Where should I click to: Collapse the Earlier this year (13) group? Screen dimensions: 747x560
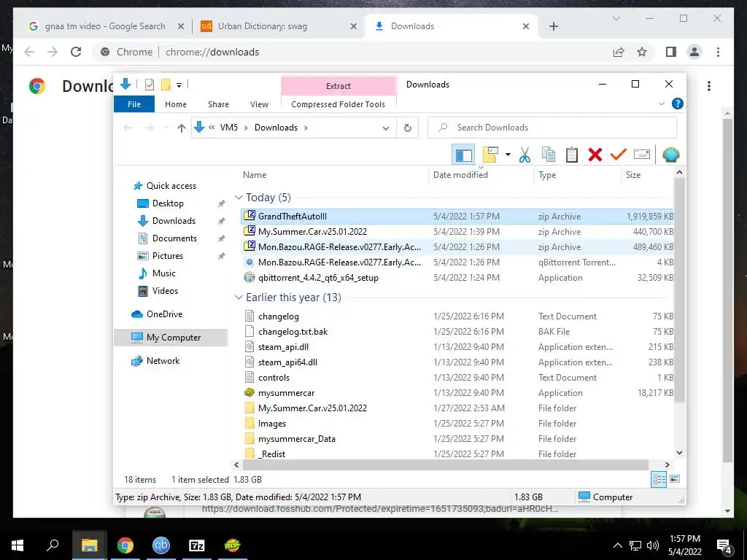tap(239, 297)
